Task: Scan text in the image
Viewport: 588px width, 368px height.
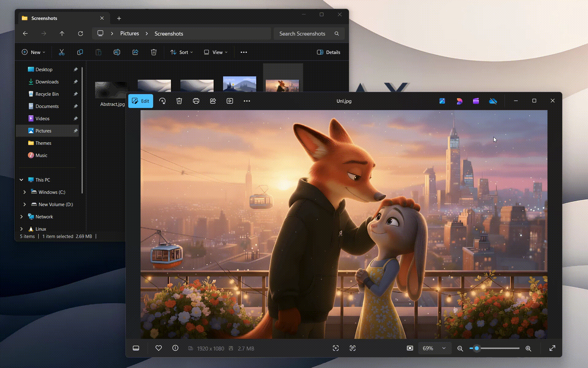Action: coord(353,348)
